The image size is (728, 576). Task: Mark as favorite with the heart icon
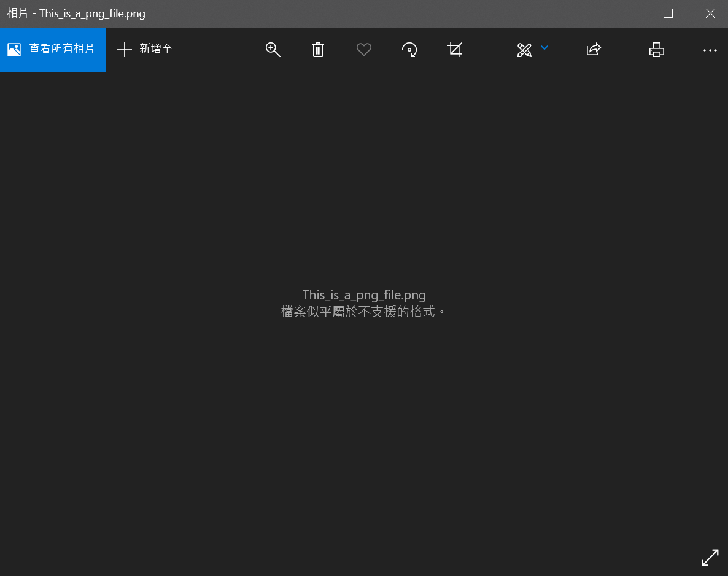364,50
